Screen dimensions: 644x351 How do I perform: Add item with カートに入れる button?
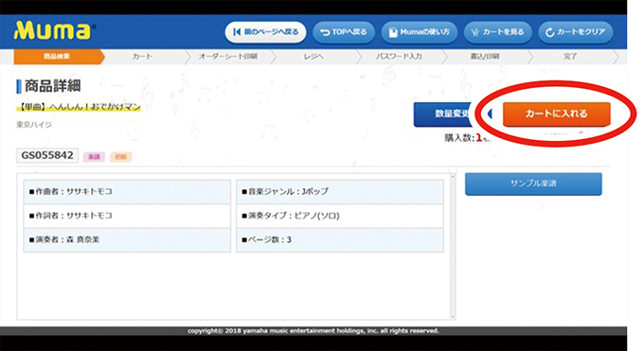pyautogui.click(x=557, y=114)
